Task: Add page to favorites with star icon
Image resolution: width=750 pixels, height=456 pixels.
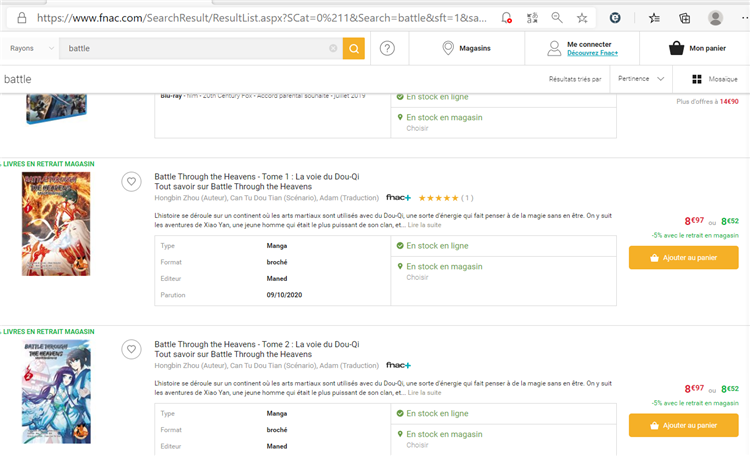Action: [582, 18]
